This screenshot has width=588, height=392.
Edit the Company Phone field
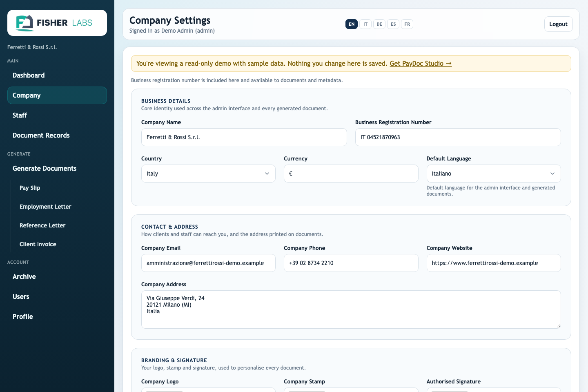tap(351, 263)
